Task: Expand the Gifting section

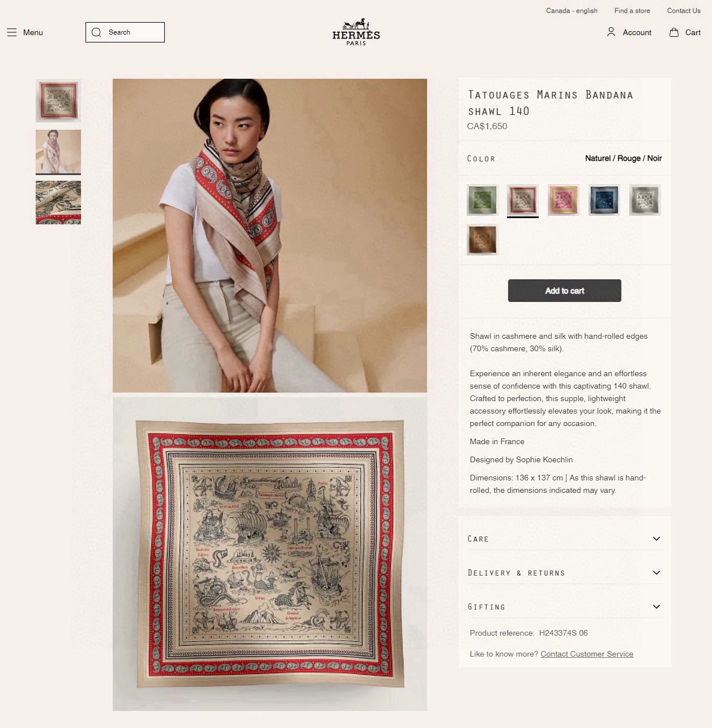Action: point(565,607)
